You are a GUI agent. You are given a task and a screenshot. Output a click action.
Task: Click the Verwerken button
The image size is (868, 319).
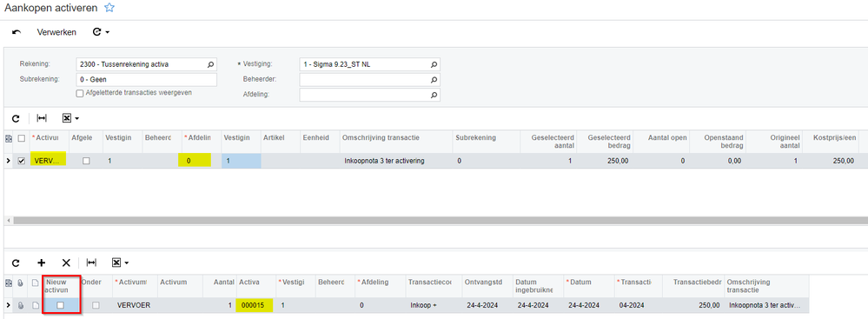pyautogui.click(x=56, y=32)
